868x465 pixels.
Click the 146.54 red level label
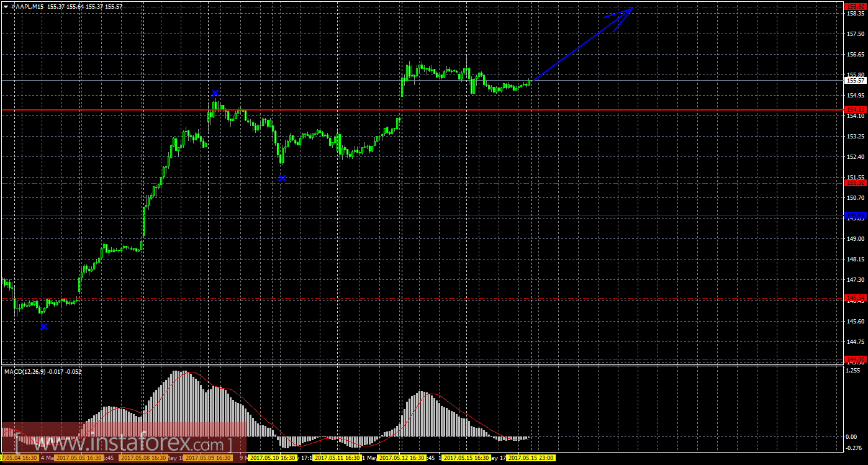coord(855,298)
